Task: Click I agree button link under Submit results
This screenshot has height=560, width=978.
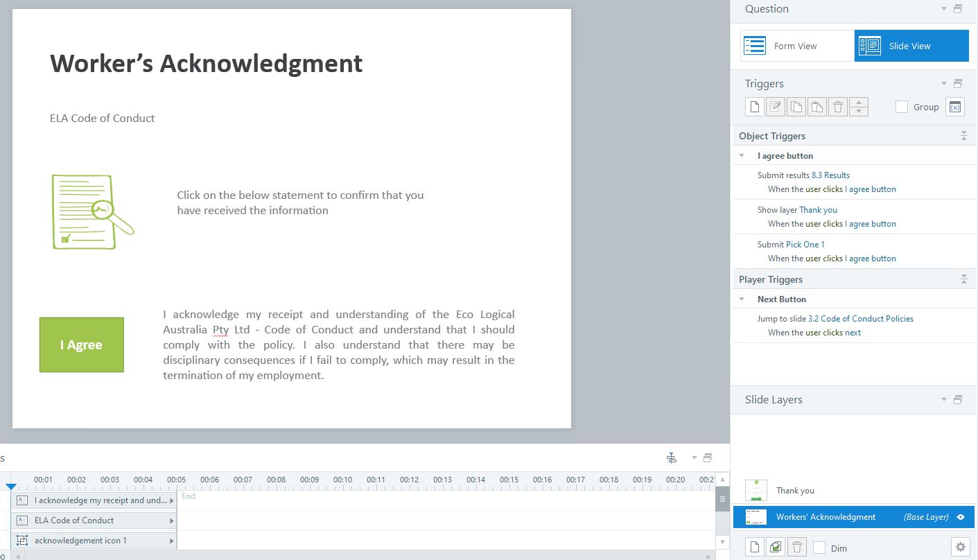Action: tap(871, 189)
